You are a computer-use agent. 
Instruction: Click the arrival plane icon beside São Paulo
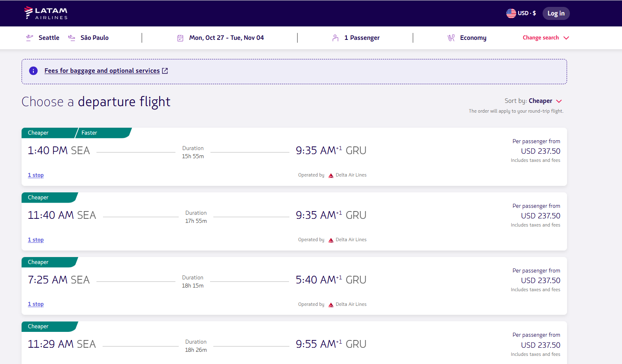click(72, 38)
